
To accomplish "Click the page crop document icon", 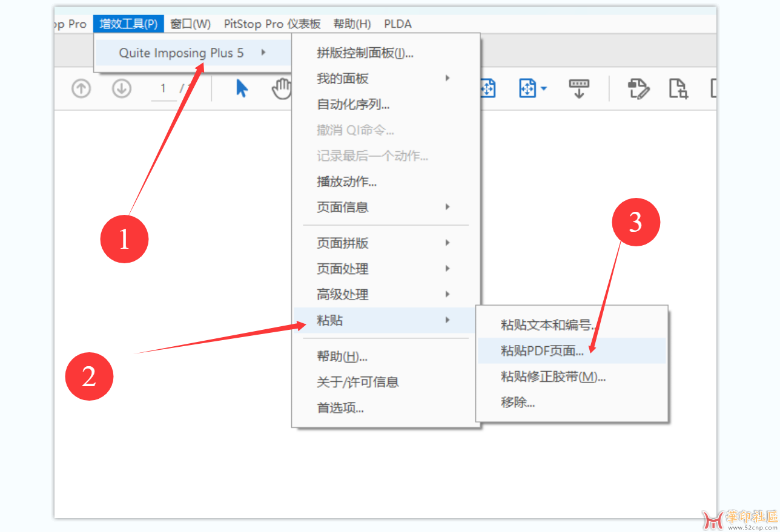I will point(678,88).
